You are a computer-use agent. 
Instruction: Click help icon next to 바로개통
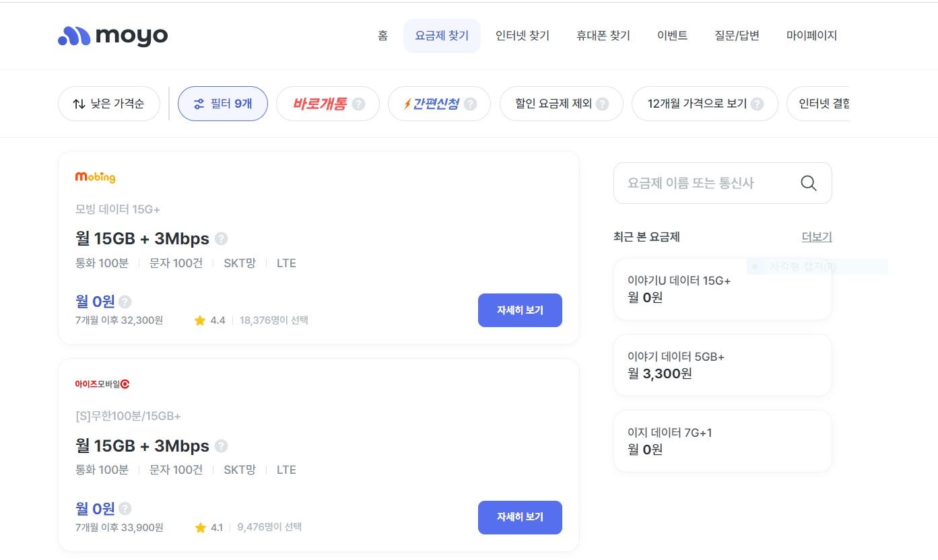coord(358,104)
